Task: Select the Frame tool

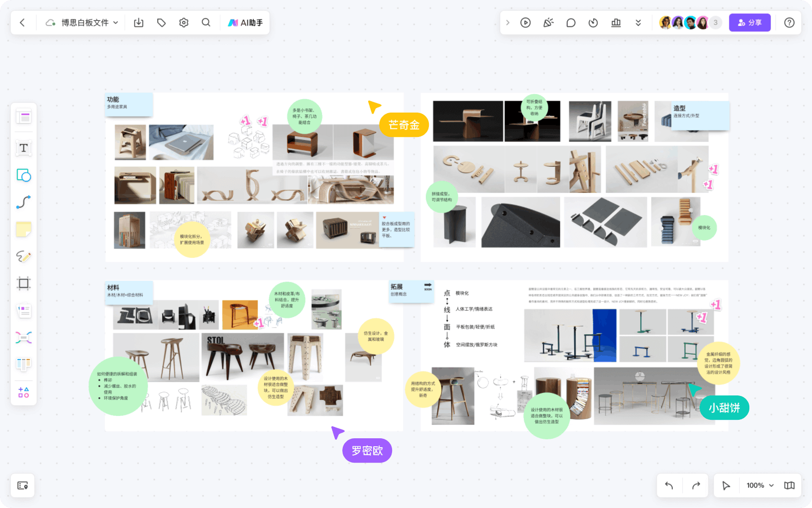Action: [23, 283]
